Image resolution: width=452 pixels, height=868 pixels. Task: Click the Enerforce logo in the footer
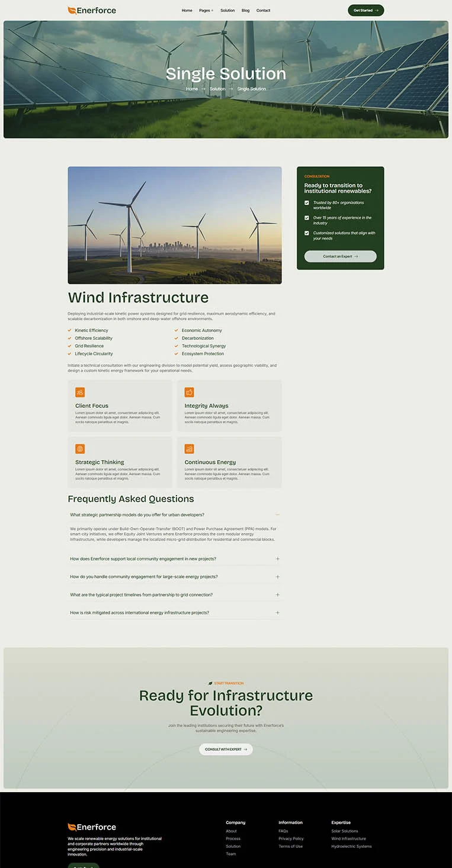tap(92, 827)
